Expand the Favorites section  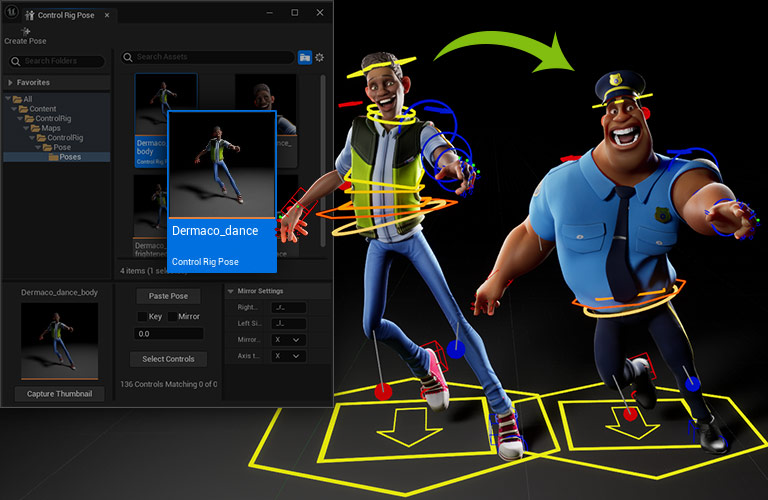10,82
